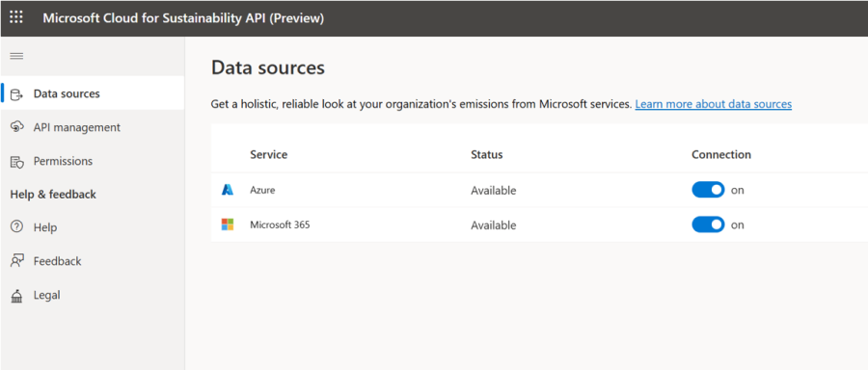Click the Azure service name
The width and height of the screenshot is (868, 370).
262,190
